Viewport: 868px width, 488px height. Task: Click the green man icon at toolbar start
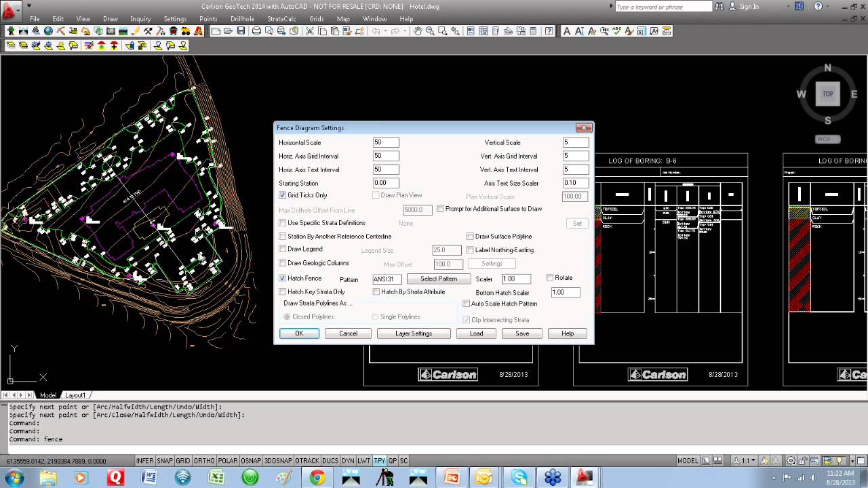pos(12,31)
